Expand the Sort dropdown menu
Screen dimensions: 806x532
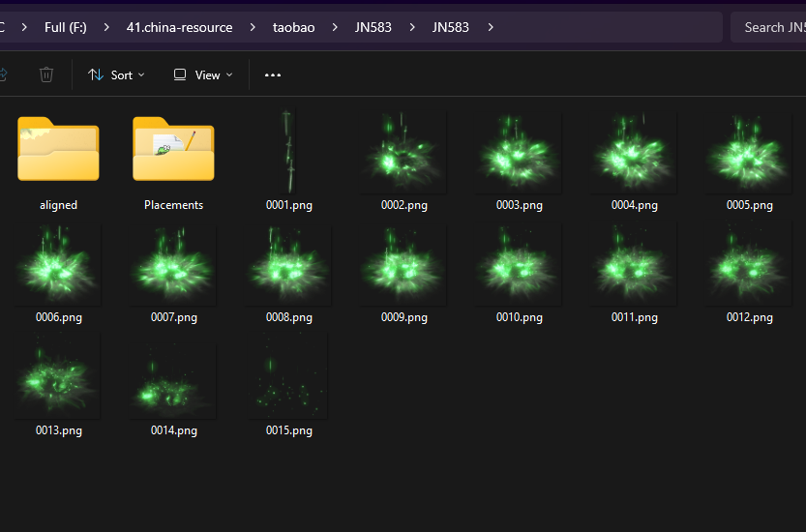coord(116,74)
